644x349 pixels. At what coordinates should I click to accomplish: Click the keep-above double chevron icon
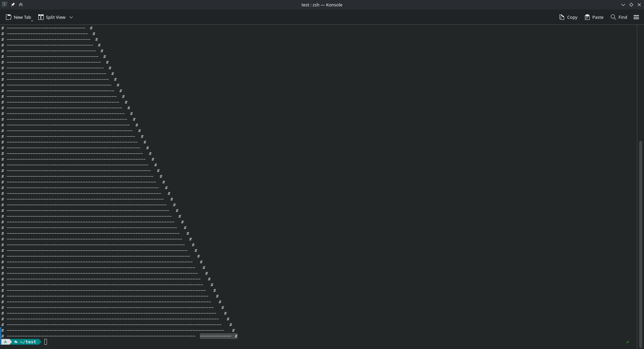click(21, 5)
